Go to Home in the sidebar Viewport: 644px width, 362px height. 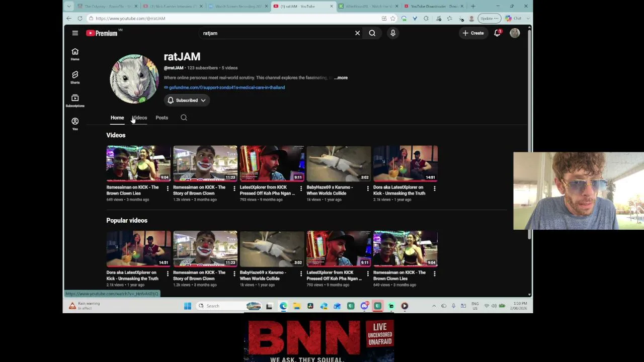[x=75, y=54]
